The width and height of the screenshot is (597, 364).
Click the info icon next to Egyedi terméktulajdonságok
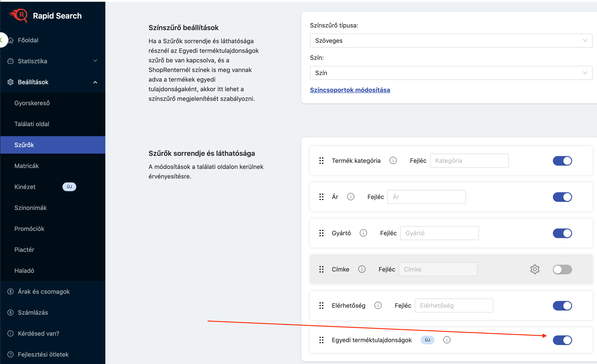[x=446, y=340]
